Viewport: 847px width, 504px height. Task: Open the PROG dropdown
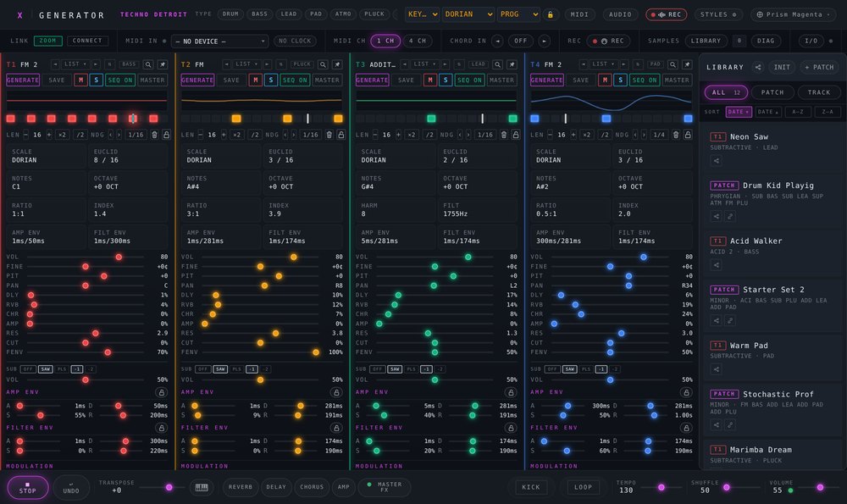[x=518, y=14]
